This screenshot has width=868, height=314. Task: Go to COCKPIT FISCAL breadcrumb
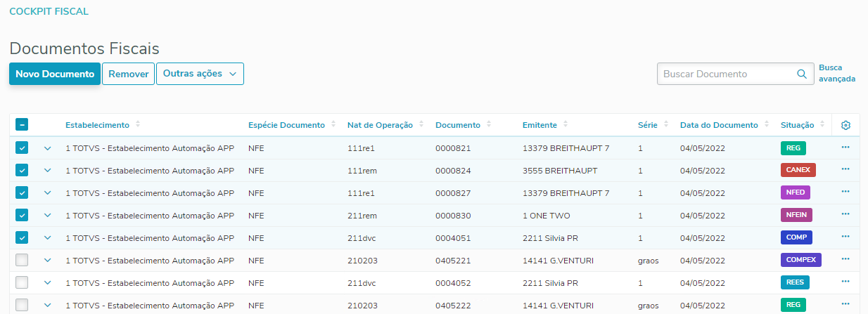pyautogui.click(x=49, y=12)
